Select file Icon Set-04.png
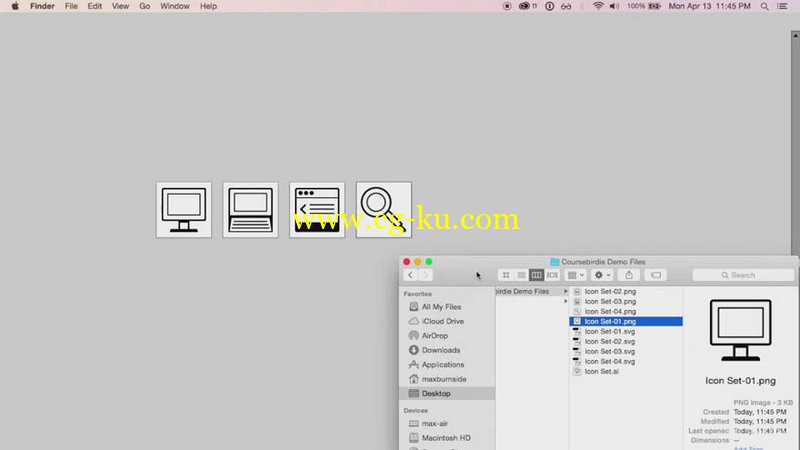The width and height of the screenshot is (800, 450). coord(610,311)
